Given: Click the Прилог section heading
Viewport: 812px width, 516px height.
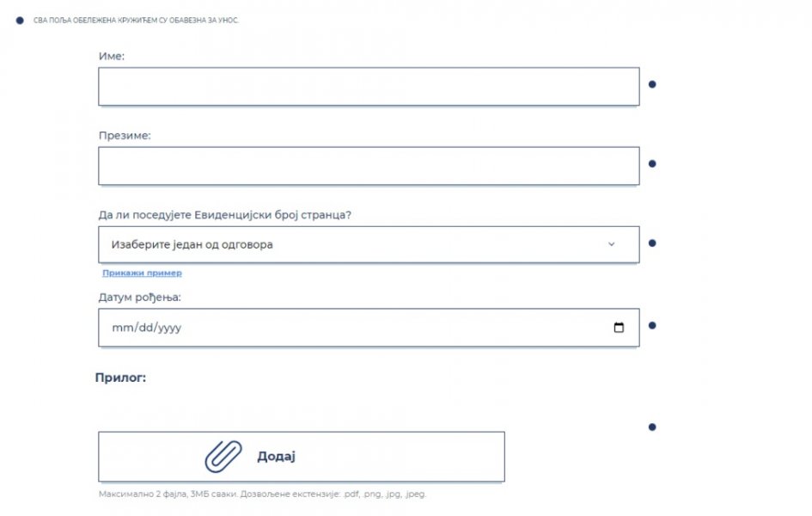Looking at the screenshot, I should point(123,376).
